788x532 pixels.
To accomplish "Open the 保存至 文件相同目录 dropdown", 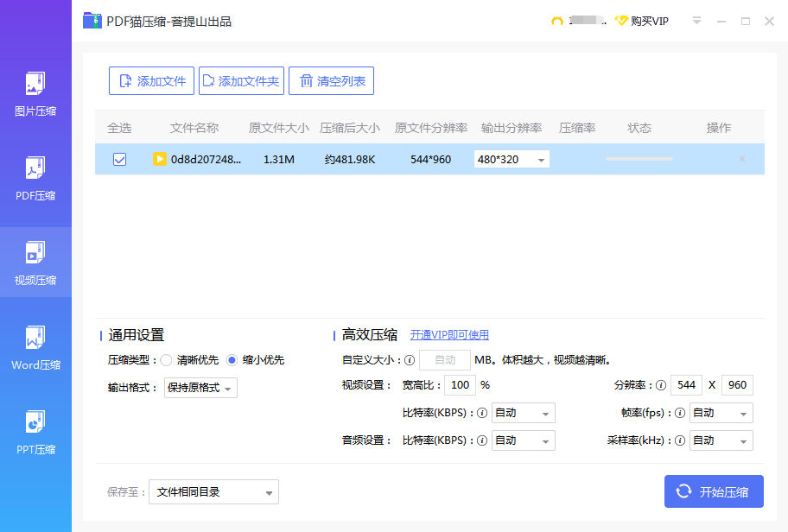I will click(x=213, y=491).
